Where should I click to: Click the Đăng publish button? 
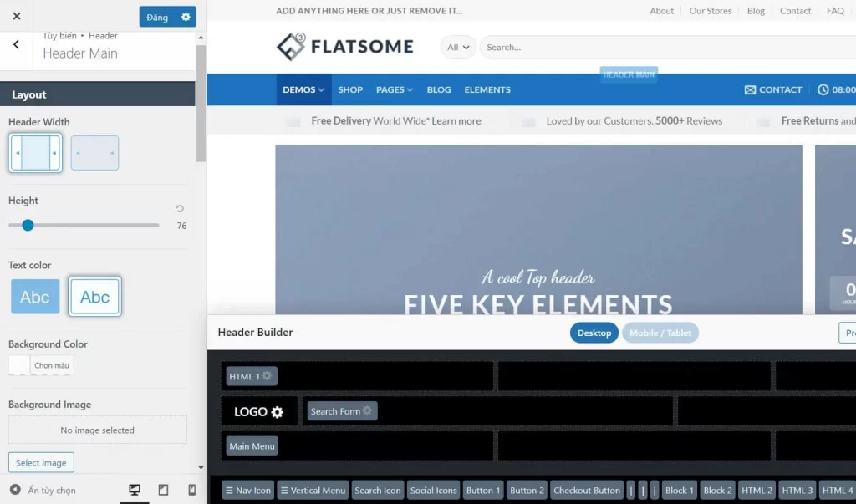(x=158, y=16)
